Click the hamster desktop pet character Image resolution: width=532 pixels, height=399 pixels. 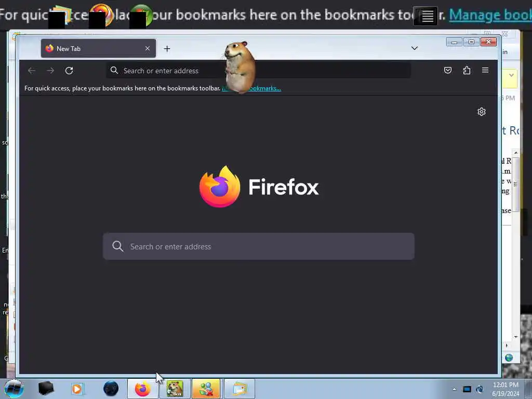point(240,67)
